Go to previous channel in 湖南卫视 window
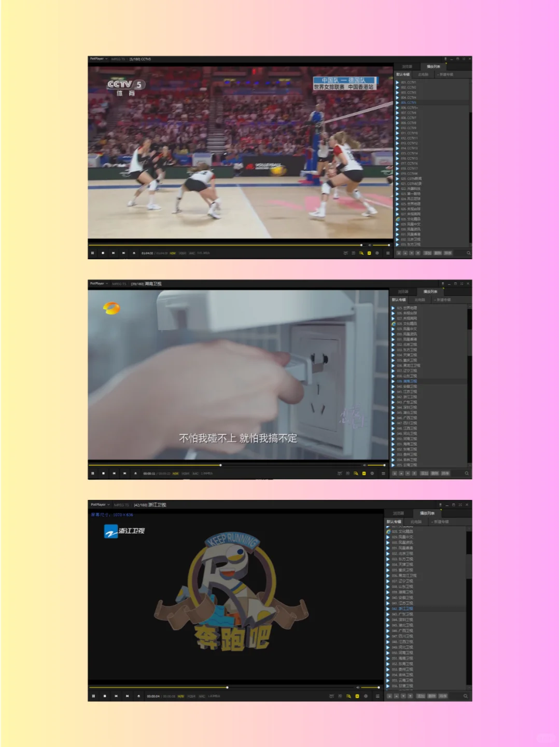This screenshot has height=747, width=560. pos(114,473)
